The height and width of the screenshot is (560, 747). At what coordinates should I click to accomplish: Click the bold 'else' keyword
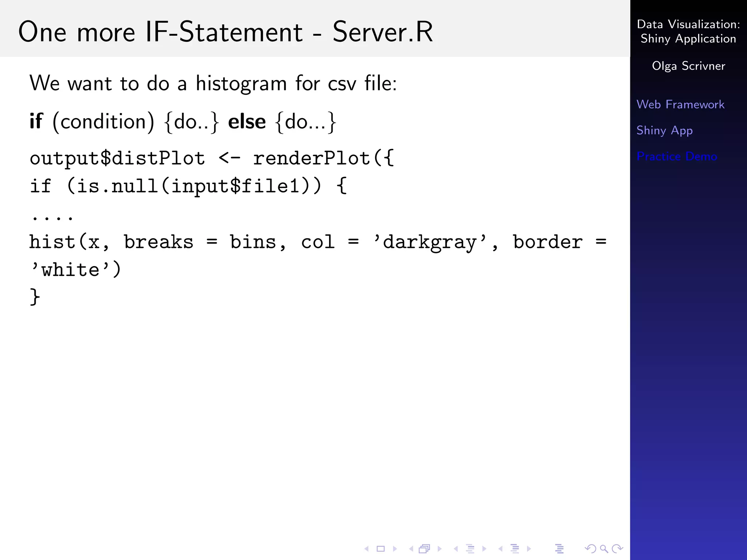247,121
